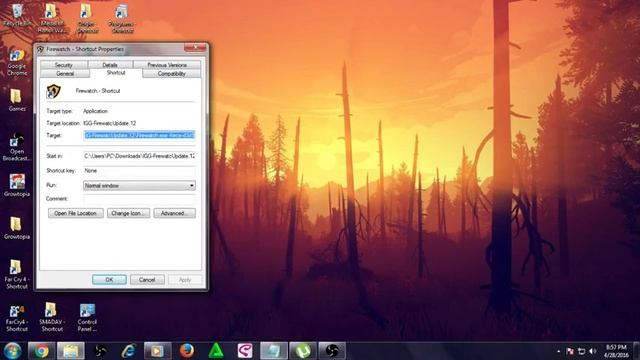Select the SMADAV shortcut icon
The image size is (640, 360).
click(x=51, y=317)
